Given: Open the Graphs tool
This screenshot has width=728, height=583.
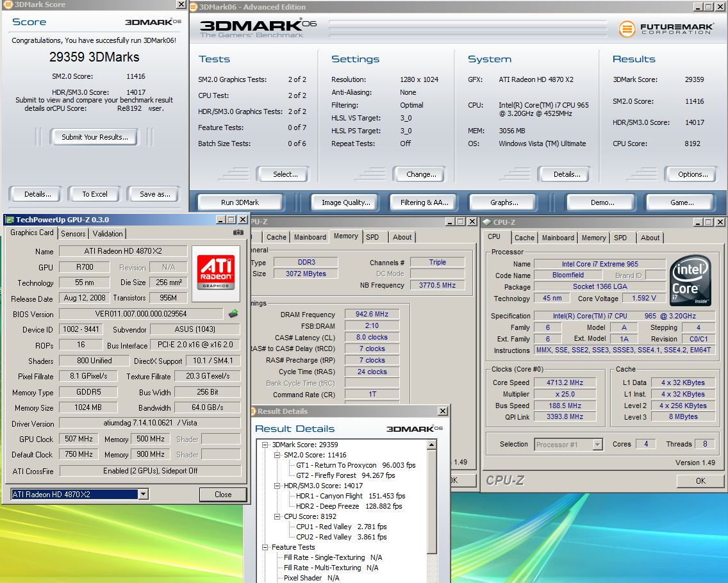Looking at the screenshot, I should 504,202.
